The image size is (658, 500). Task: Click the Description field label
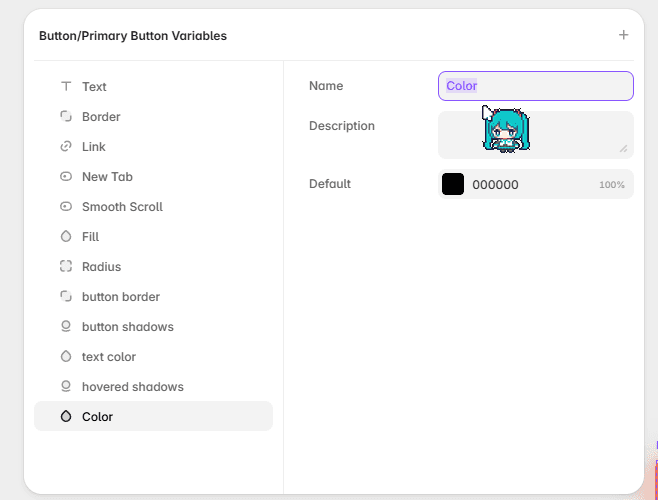342,126
